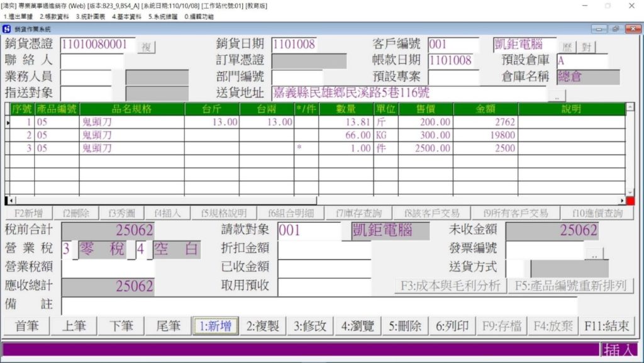Click the F2新增 row button
The height and width of the screenshot is (363, 644).
pos(28,213)
